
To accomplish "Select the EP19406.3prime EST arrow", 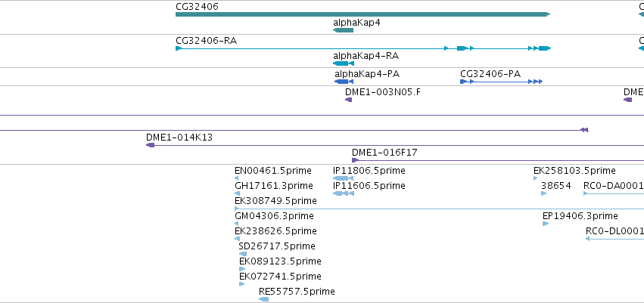I will [x=546, y=224].
